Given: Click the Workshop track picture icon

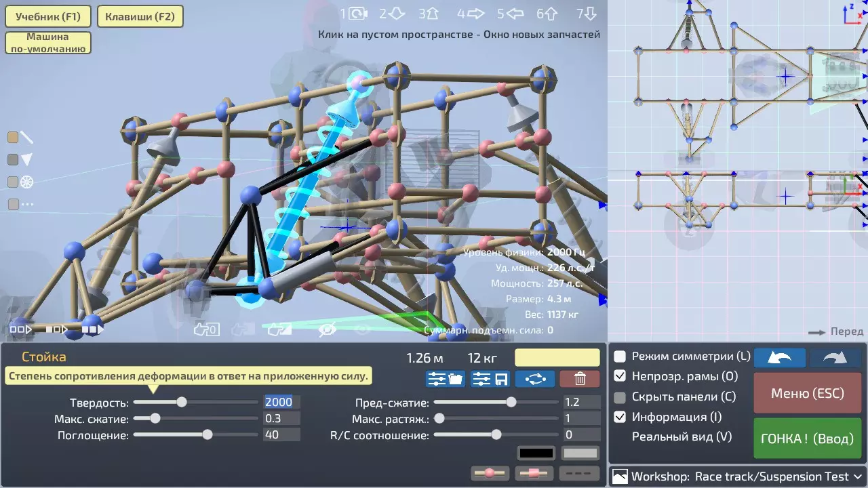Looking at the screenshot, I should coord(620,476).
